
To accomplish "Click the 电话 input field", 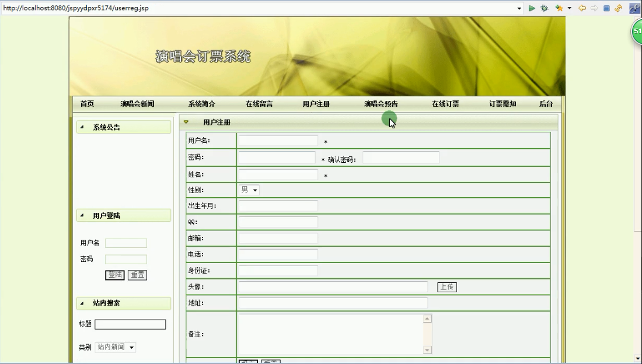I will pos(278,254).
